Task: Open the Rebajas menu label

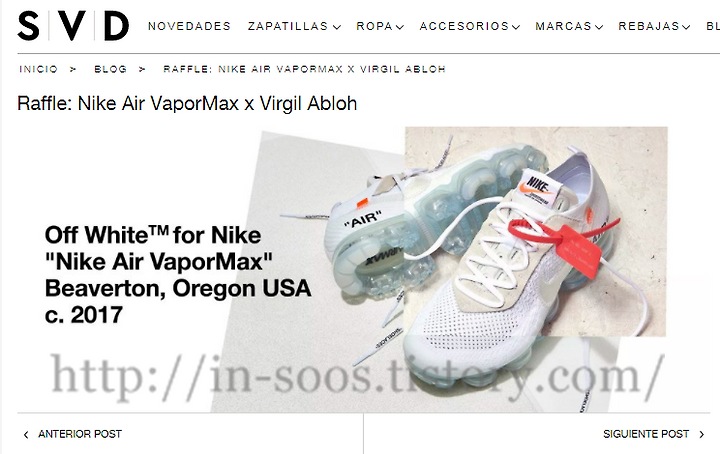Action: (x=649, y=26)
